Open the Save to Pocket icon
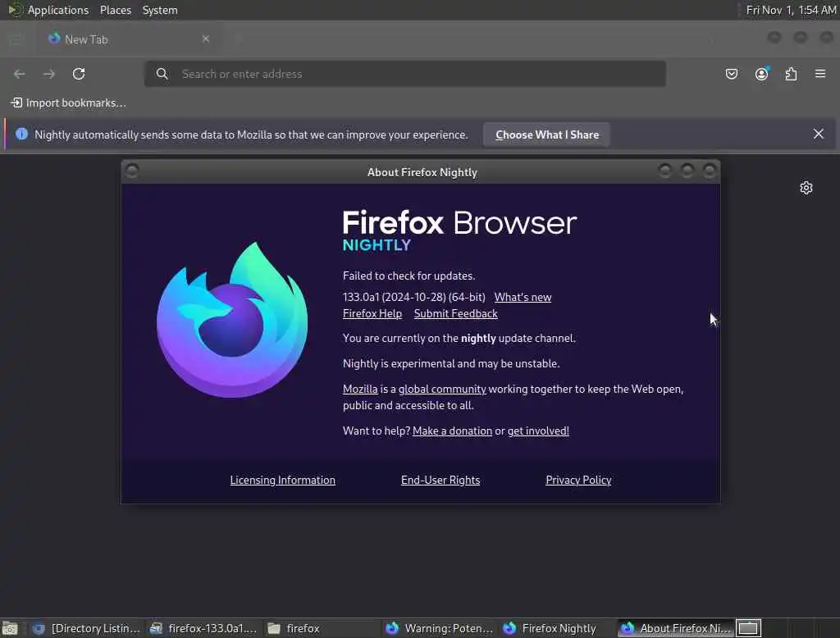Viewport: 840px width, 638px height. 731,74
